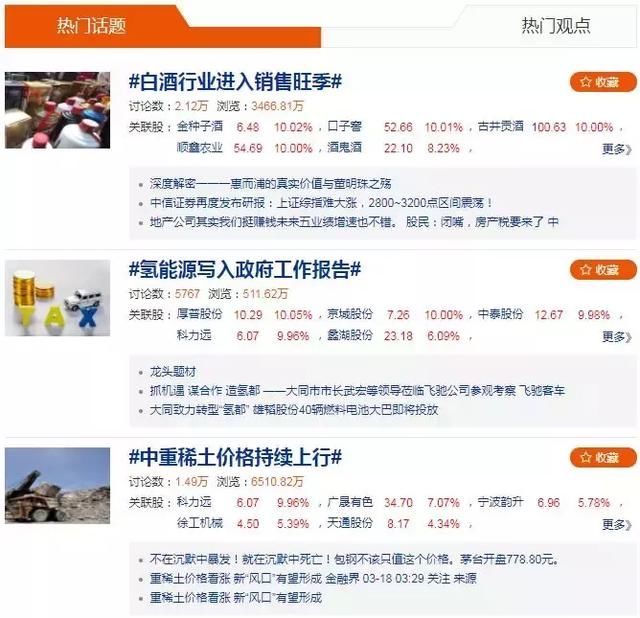Open stock 天通股份

[350, 523]
